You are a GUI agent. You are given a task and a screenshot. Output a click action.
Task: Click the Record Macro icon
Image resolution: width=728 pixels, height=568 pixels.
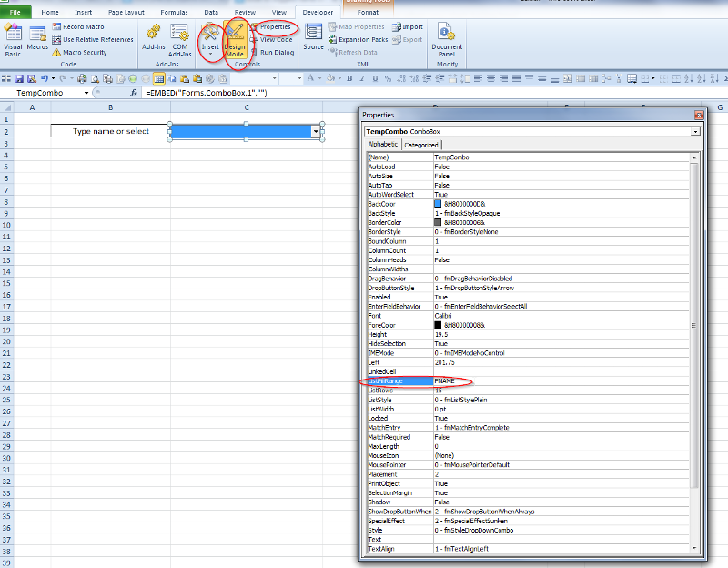[x=56, y=27]
